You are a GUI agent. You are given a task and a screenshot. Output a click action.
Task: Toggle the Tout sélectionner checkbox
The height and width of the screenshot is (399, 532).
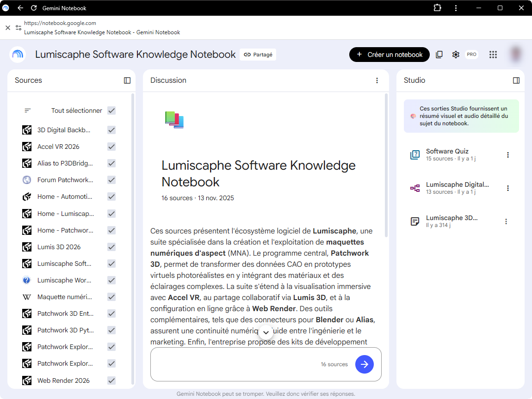pyautogui.click(x=111, y=110)
